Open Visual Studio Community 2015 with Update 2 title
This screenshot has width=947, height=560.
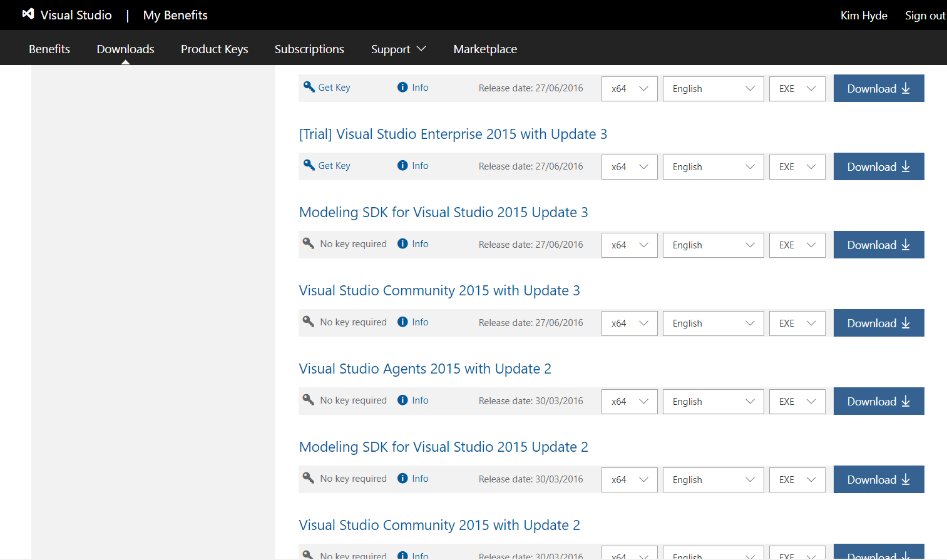pyautogui.click(x=439, y=525)
